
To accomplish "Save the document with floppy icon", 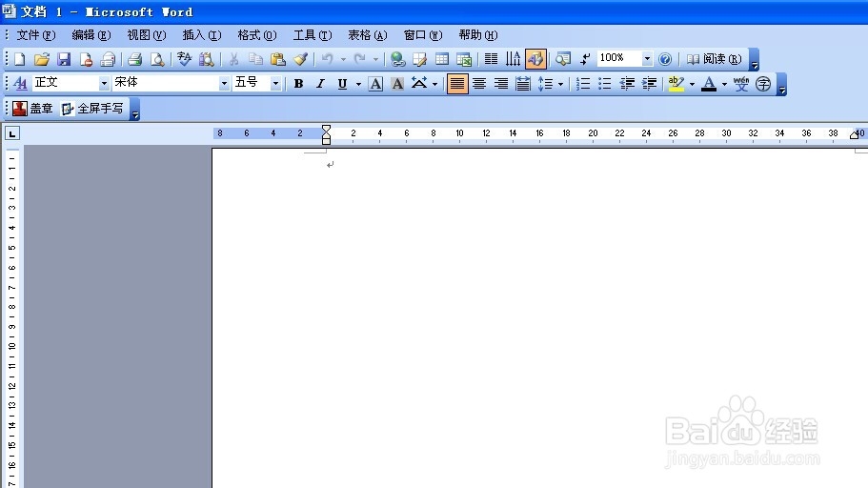I will click(64, 59).
